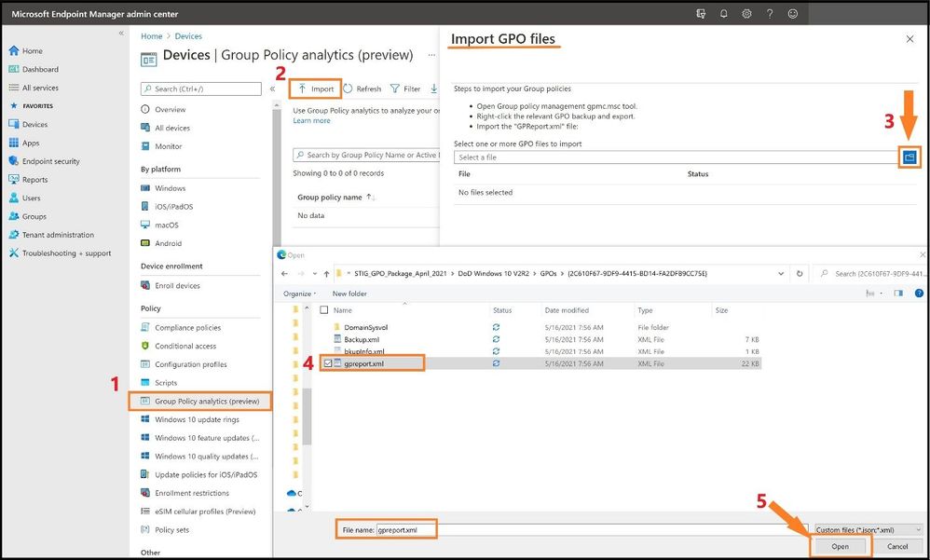Open the ellipsis menu beside page title

[431, 55]
